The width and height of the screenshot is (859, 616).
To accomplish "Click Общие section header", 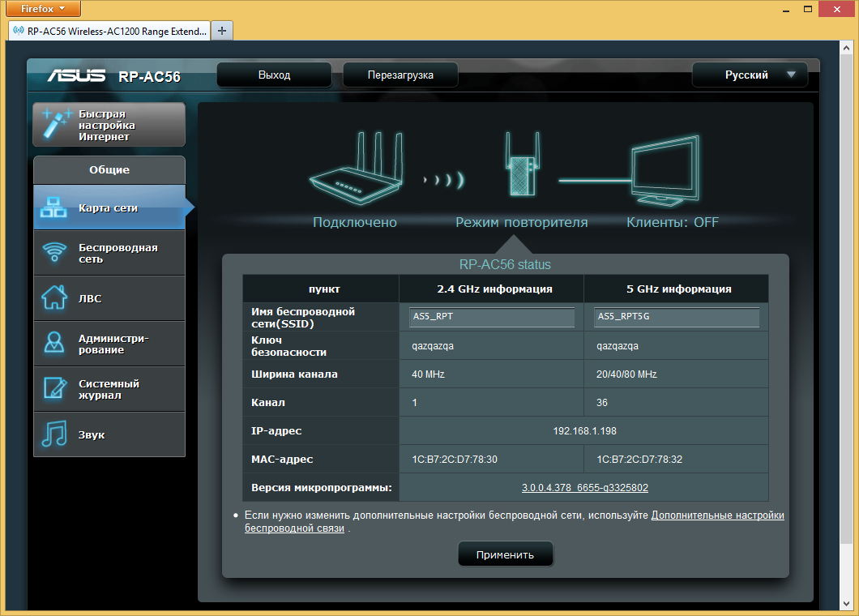I will click(x=109, y=170).
